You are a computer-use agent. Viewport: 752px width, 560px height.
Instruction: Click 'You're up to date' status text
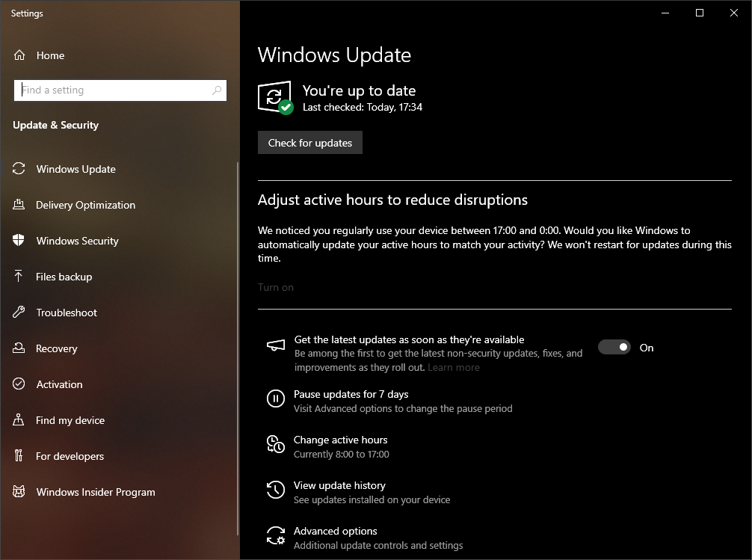[359, 90]
